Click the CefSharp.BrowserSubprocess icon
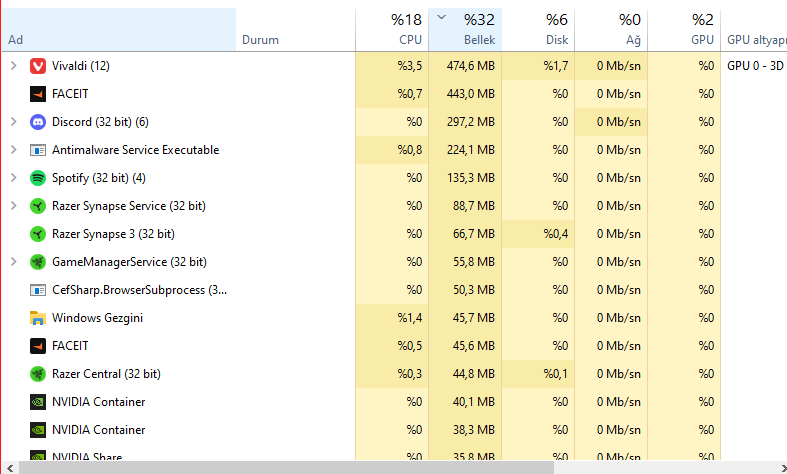Screen dimensions: 787x474 click(x=38, y=290)
